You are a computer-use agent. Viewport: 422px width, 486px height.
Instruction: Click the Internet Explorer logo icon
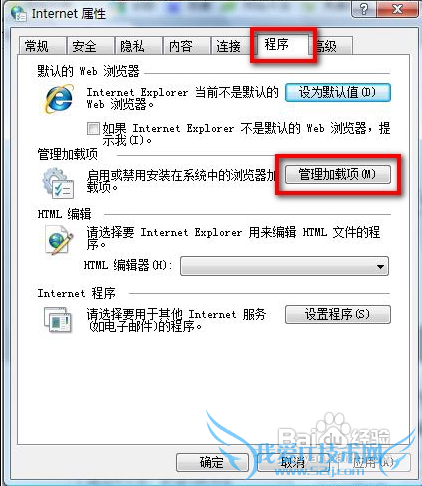pyautogui.click(x=59, y=99)
